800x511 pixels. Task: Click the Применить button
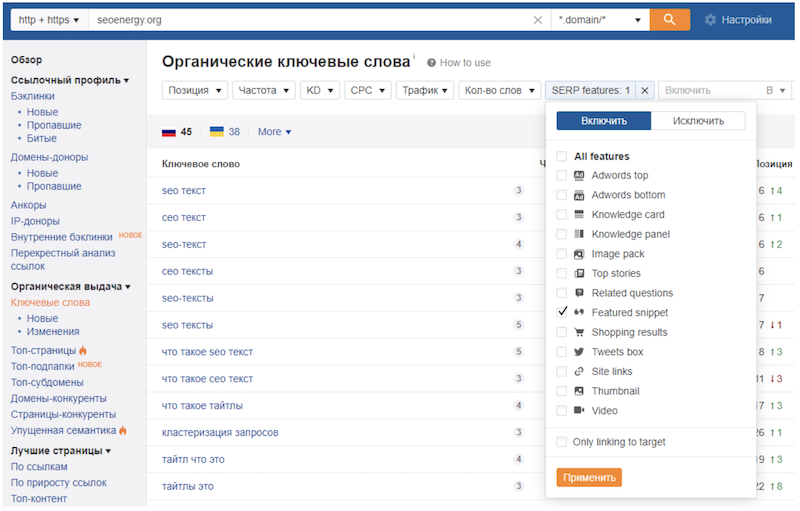point(589,477)
